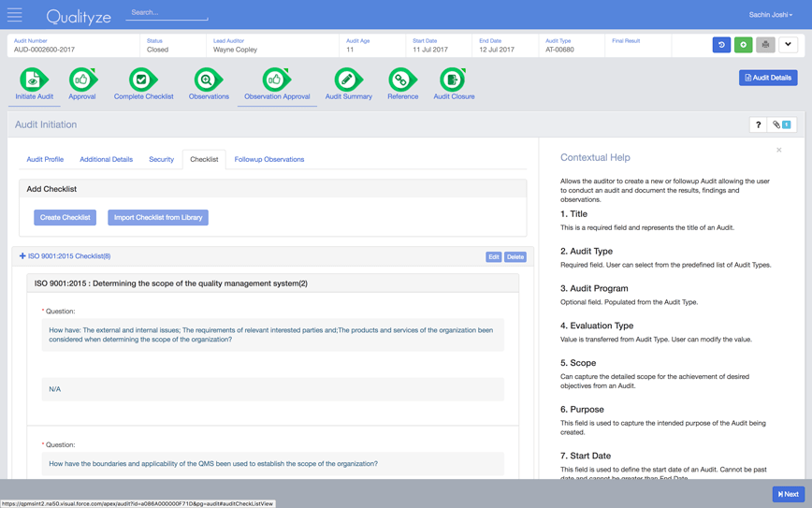Open the Reference stage icon
The width and height of the screenshot is (812, 508).
coord(402,80)
